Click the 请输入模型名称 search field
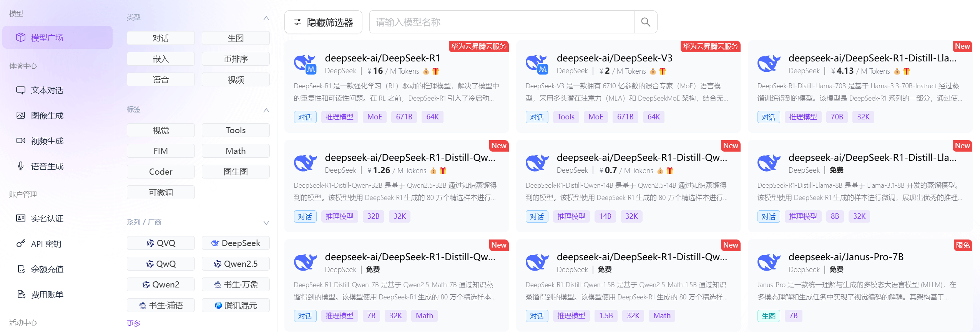Image resolution: width=980 pixels, height=332 pixels. tap(502, 22)
